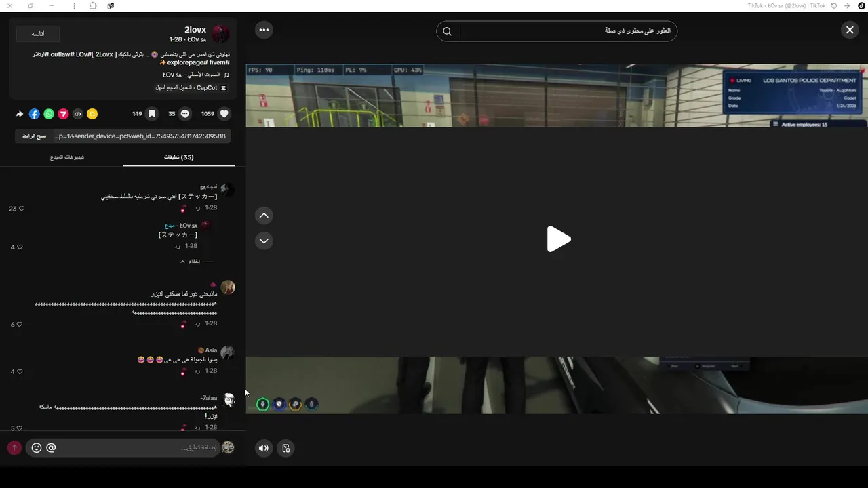The width and height of the screenshot is (868, 488).
Task: Like 7alaa's comment
Action: [x=20, y=428]
